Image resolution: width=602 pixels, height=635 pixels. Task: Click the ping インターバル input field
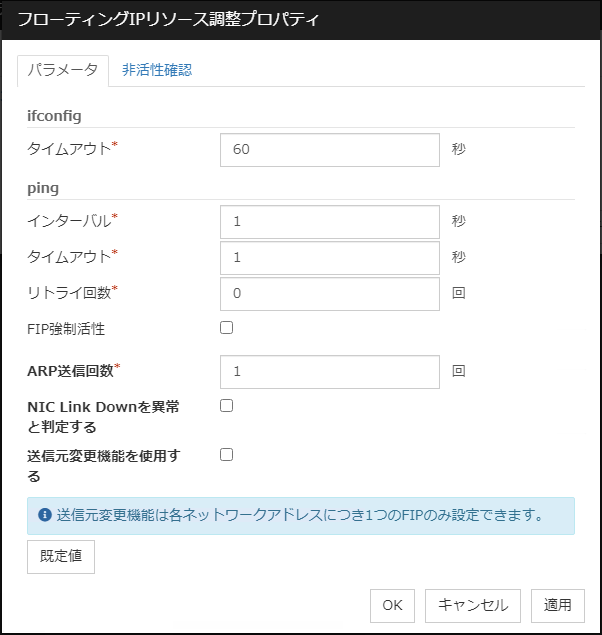[329, 221]
